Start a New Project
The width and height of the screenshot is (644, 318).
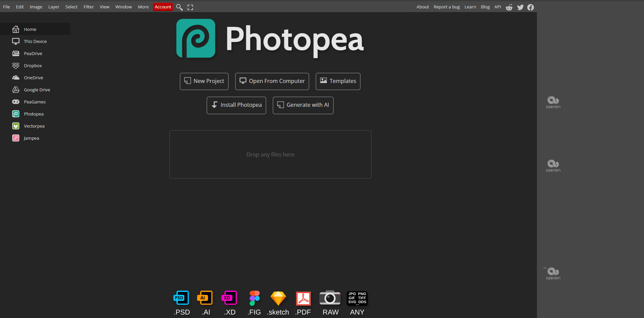(x=204, y=81)
